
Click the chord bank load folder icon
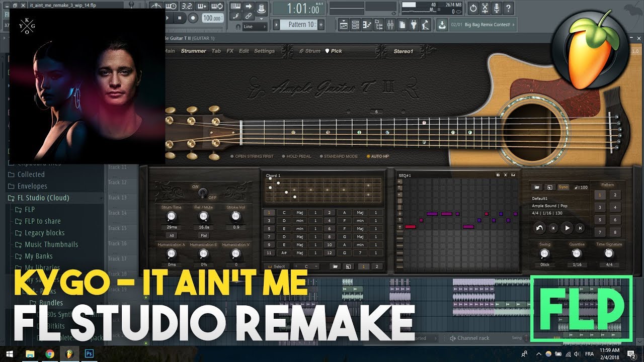(335, 266)
